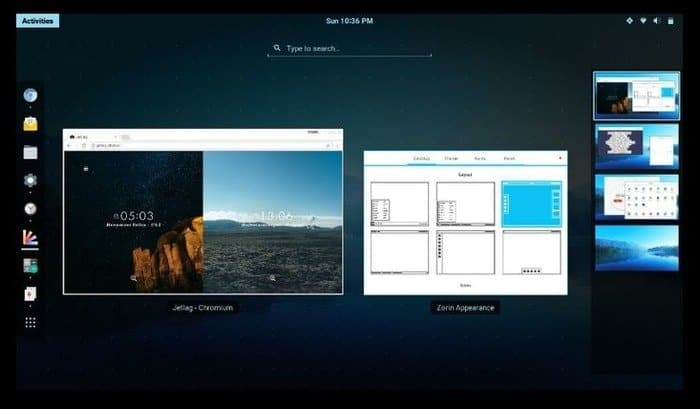Launch the yellow mail app in dock
Viewport: 700px width, 409px height.
coord(30,124)
